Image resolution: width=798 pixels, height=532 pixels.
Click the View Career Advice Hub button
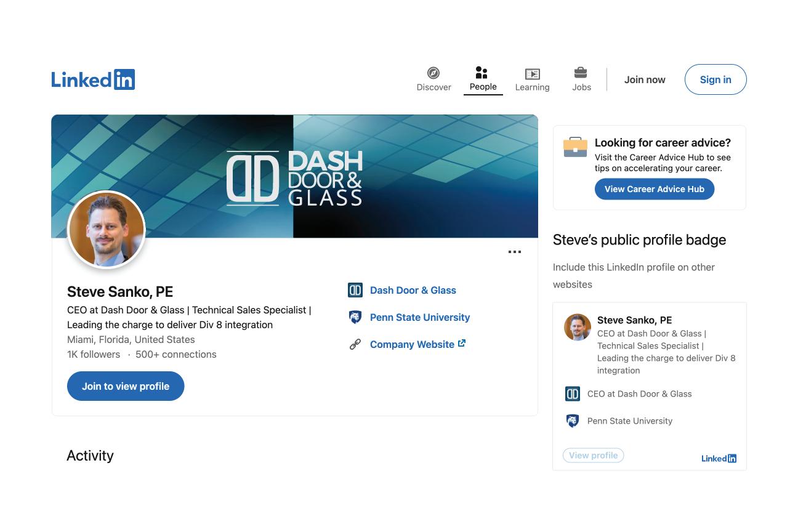(x=655, y=189)
